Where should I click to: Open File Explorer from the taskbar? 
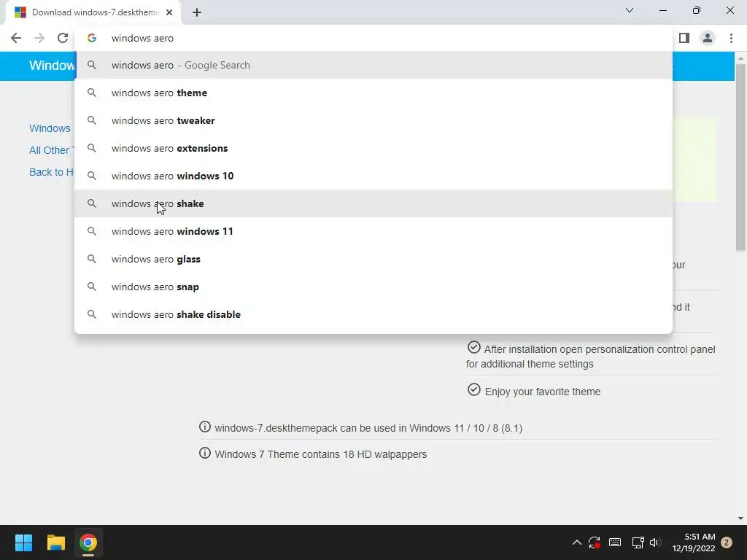click(55, 542)
